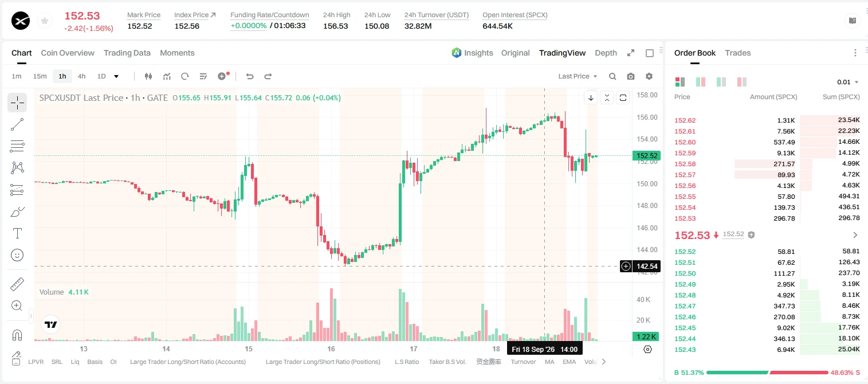
Task: Open the indicators panel icon
Action: (167, 76)
